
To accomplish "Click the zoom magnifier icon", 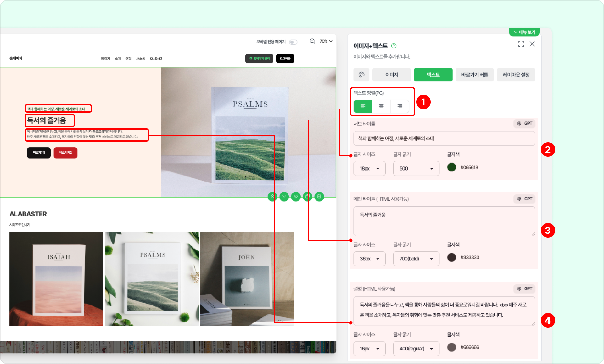I will coord(312,41).
